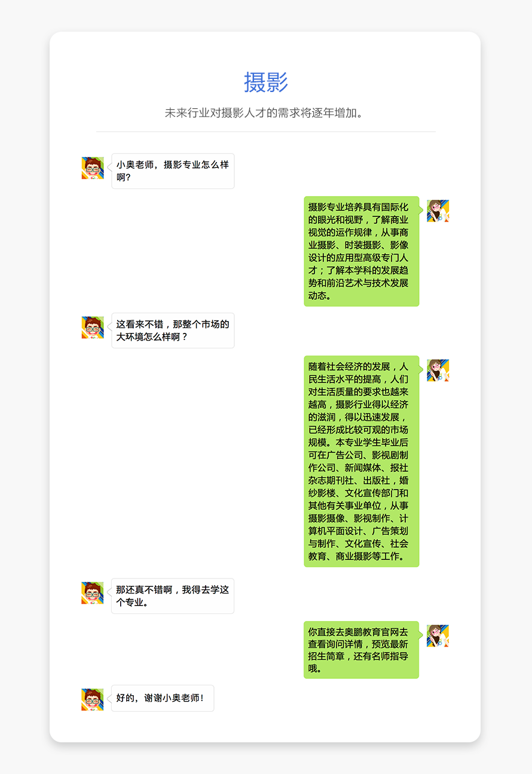Click the 奥鹏教育官网 text in the last reply
The image size is (532, 774).
pyautogui.click(x=370, y=632)
